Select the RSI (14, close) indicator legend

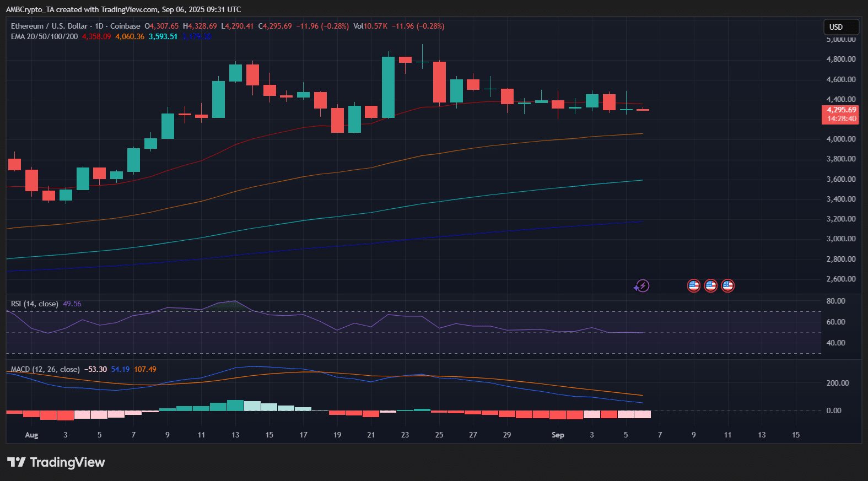point(34,304)
